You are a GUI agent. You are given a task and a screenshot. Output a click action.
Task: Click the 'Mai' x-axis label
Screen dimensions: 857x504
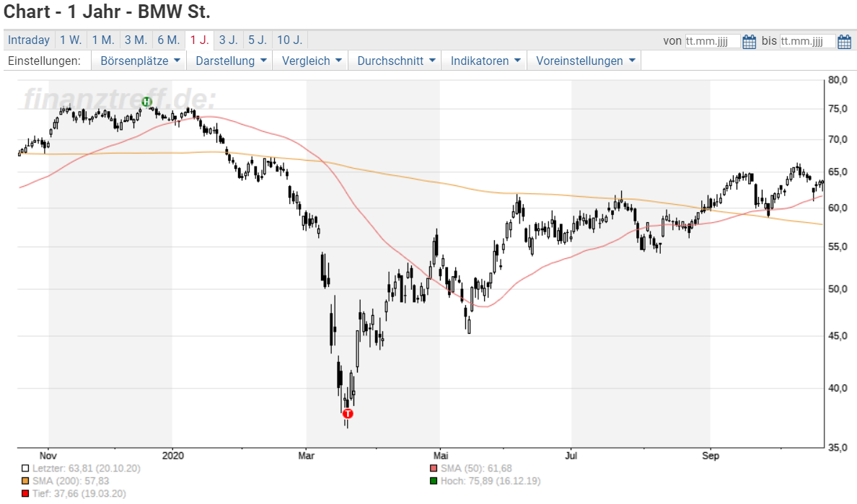click(x=441, y=456)
